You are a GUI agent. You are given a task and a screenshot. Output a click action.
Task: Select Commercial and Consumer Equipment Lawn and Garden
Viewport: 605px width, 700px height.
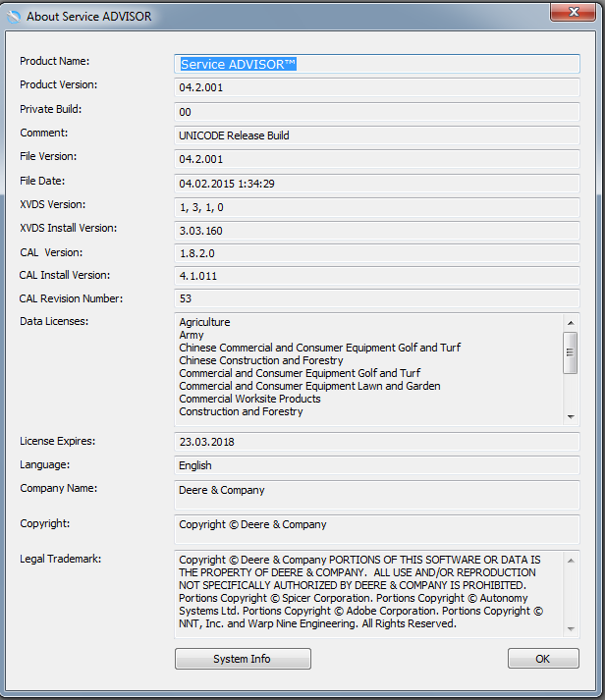coord(309,386)
